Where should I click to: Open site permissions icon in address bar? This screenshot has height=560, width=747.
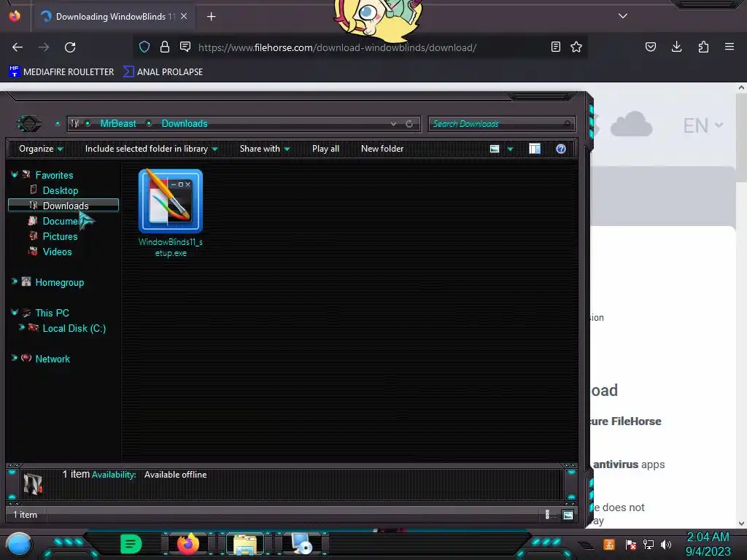185,47
